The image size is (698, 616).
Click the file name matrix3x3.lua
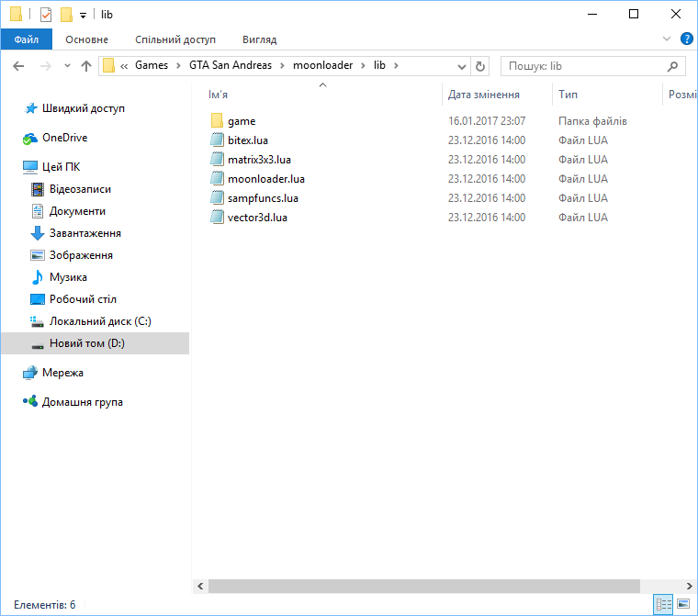point(259,160)
